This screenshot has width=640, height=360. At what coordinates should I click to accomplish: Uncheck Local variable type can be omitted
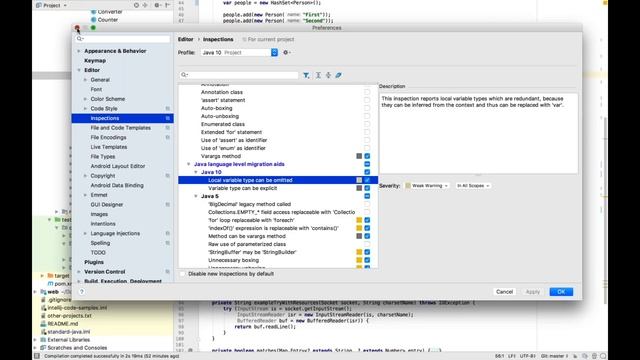(x=367, y=180)
